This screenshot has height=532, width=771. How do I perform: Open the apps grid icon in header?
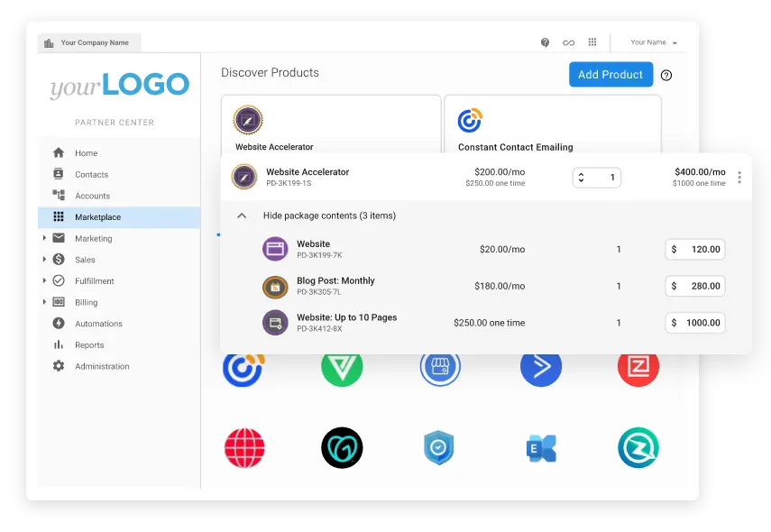[x=592, y=42]
